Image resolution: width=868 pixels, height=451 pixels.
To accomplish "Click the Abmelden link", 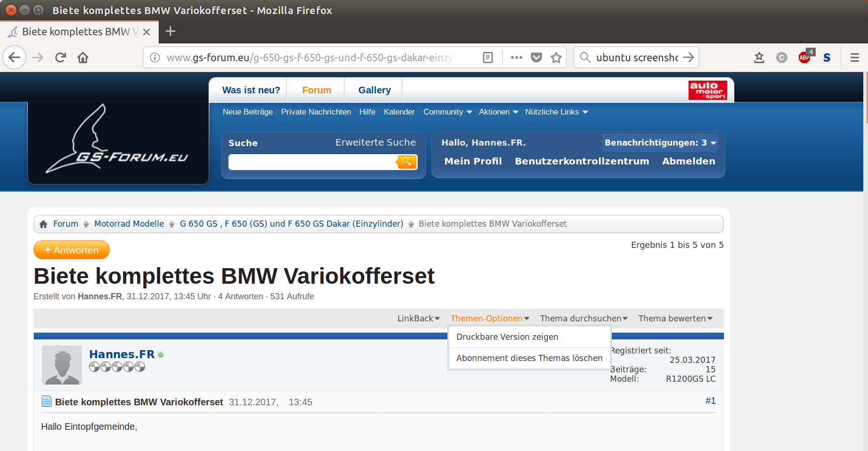I will pos(688,161).
